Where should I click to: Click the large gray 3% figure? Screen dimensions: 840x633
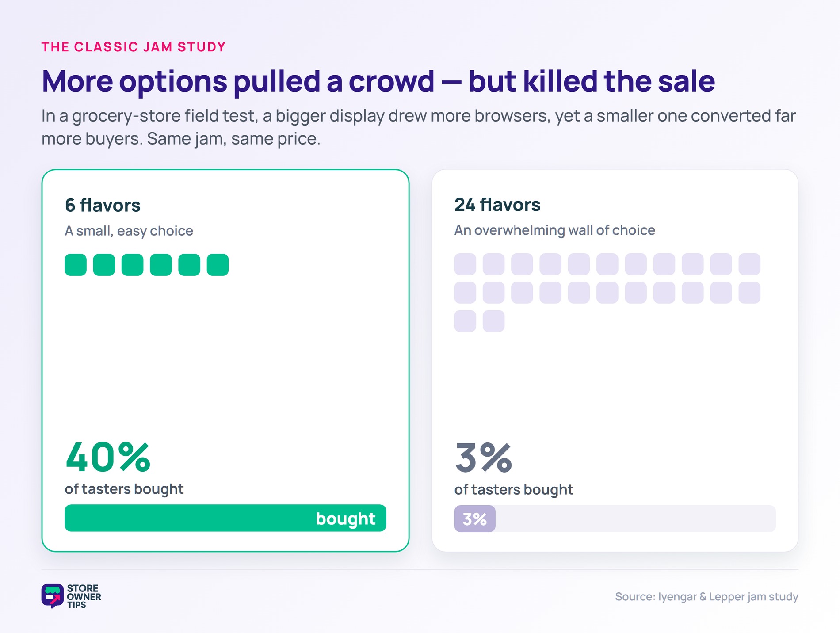[483, 458]
